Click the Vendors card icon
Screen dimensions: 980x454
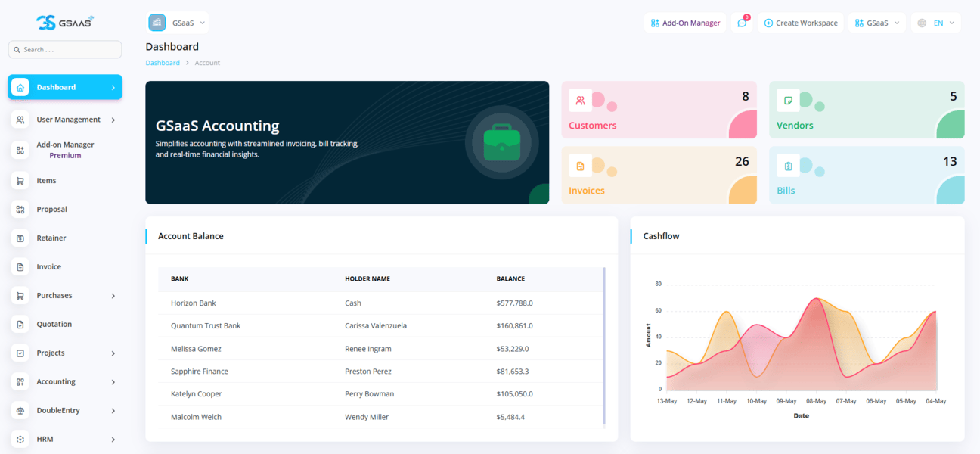tap(788, 101)
